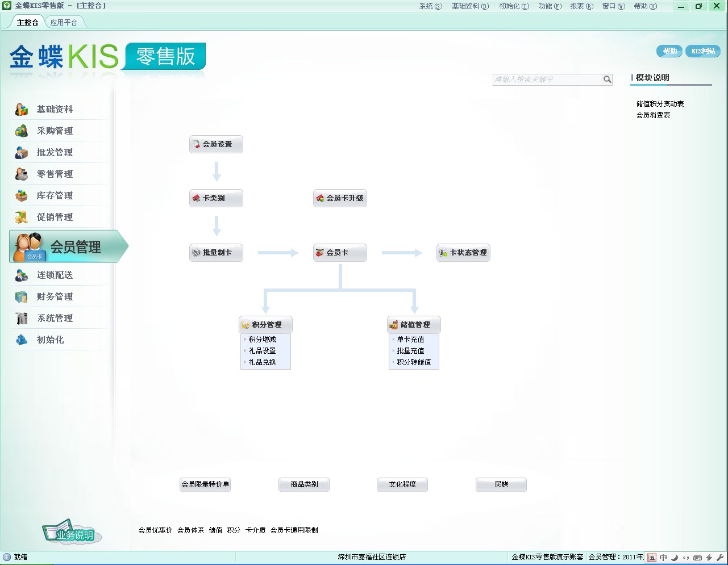Open 系统(S) menu
The image size is (728, 565).
click(430, 6)
